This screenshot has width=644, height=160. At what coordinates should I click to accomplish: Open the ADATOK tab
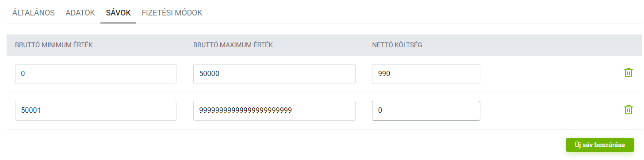pyautogui.click(x=80, y=13)
